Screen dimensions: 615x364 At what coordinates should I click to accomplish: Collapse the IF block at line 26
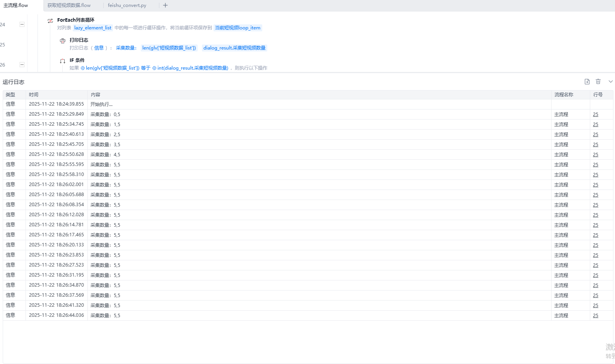click(22, 65)
